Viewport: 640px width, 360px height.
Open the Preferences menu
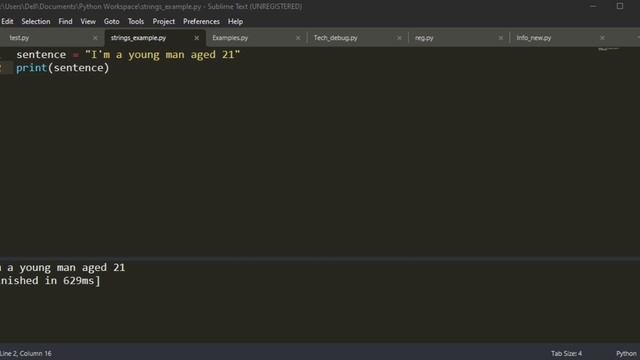pos(201,21)
